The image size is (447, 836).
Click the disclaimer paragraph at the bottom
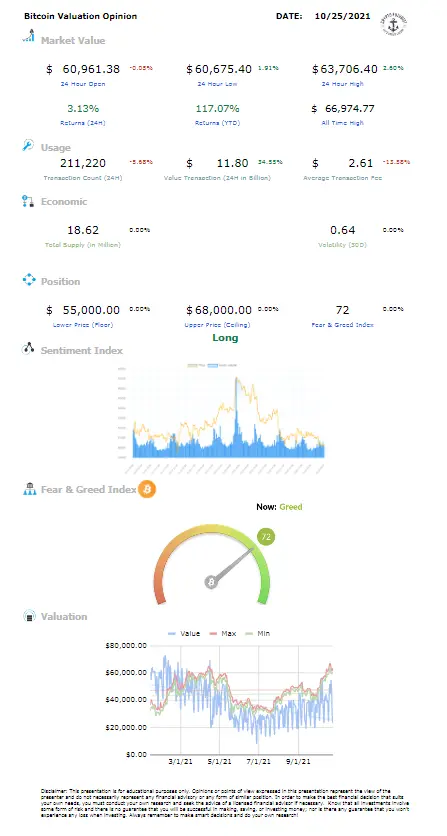point(224,802)
